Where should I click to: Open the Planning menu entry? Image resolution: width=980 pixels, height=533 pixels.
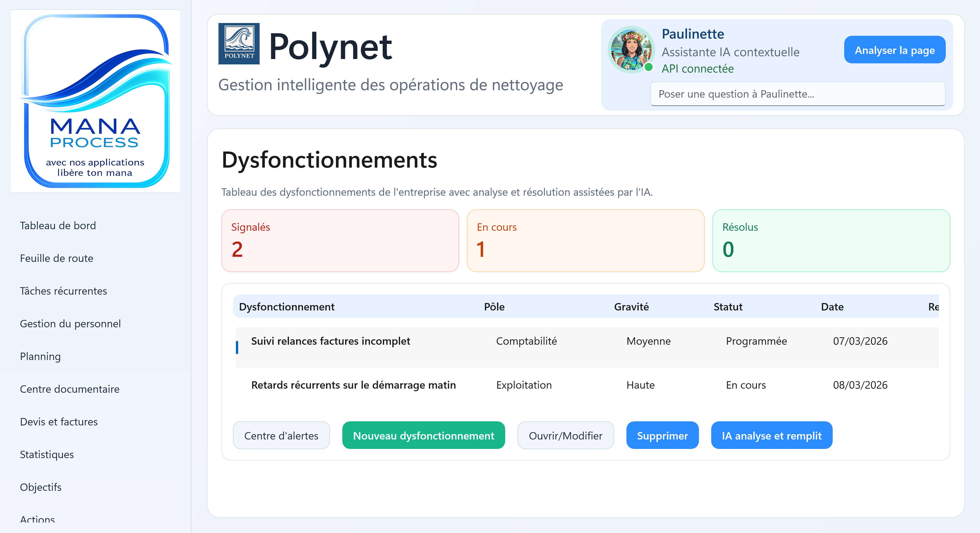[x=40, y=356]
